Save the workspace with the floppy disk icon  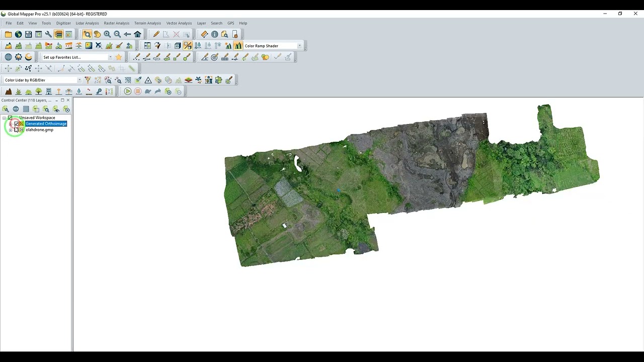tap(28, 34)
